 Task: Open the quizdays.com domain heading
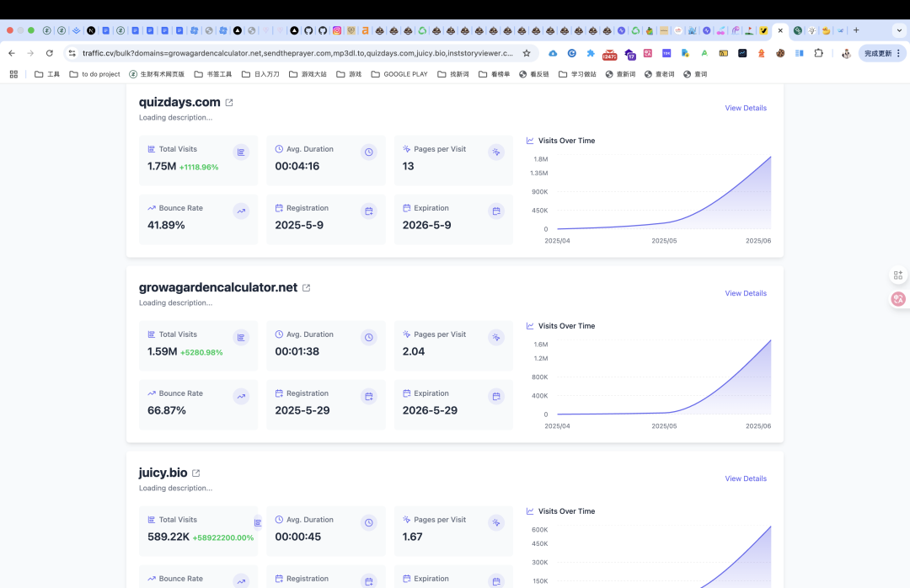[179, 102]
